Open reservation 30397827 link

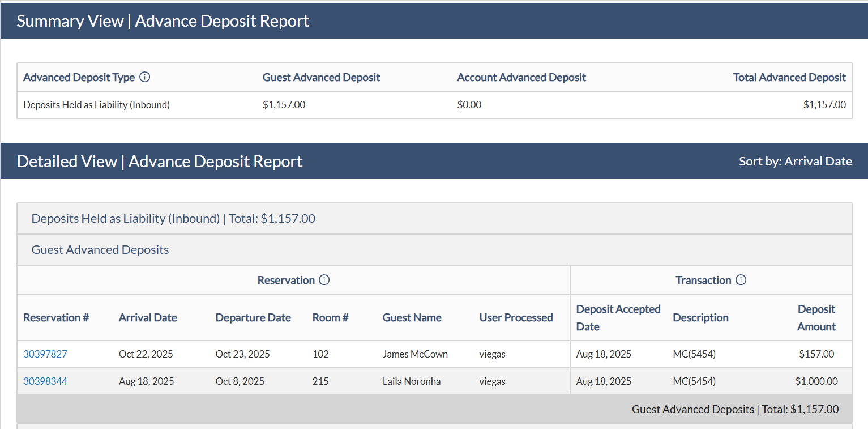[x=45, y=354]
